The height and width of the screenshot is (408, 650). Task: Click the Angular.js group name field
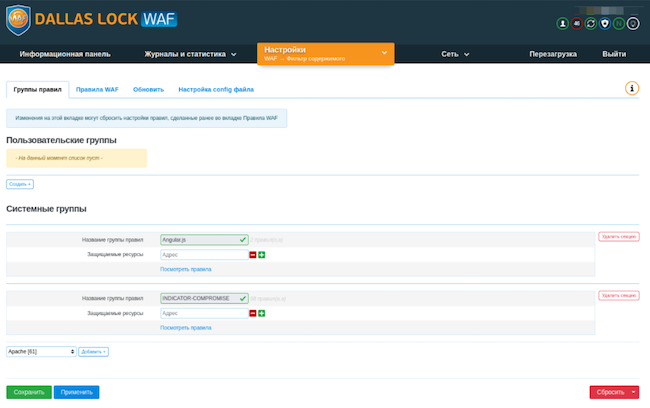tap(204, 240)
